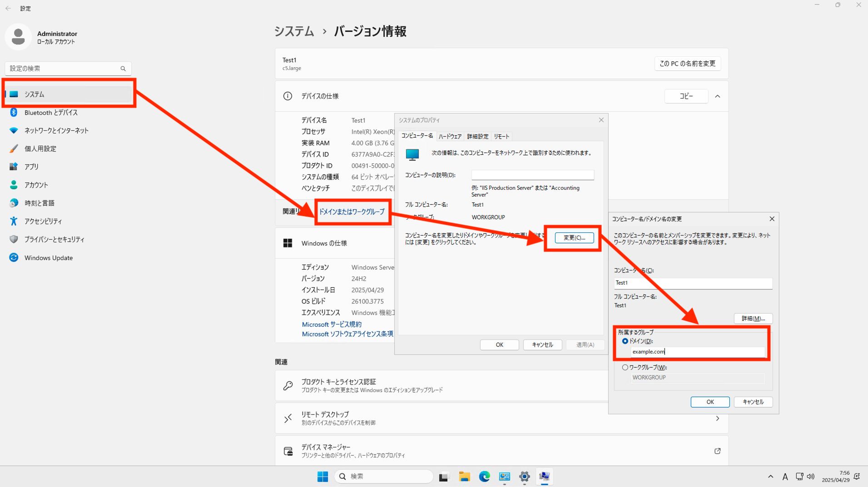Open the notification bell in system tray
This screenshot has height=487, width=868.
click(x=857, y=477)
